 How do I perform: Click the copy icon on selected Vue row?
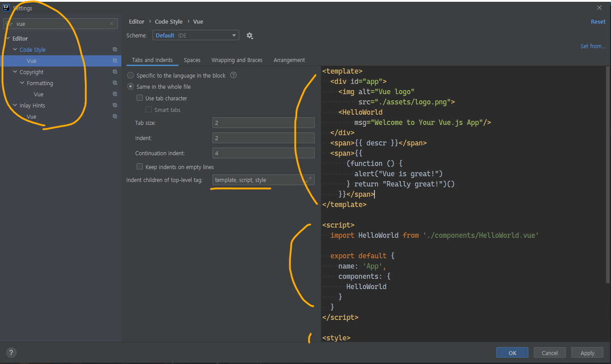click(x=115, y=61)
